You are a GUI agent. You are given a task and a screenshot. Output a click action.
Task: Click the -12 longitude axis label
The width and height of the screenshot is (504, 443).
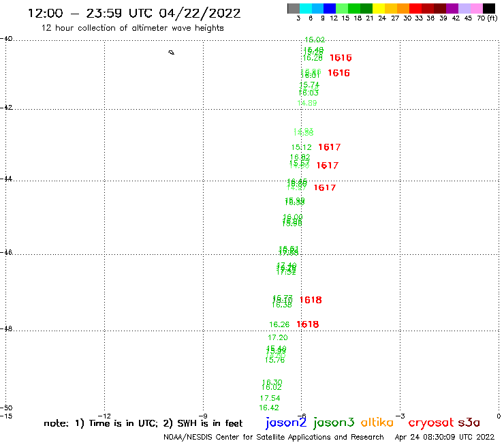(104, 416)
